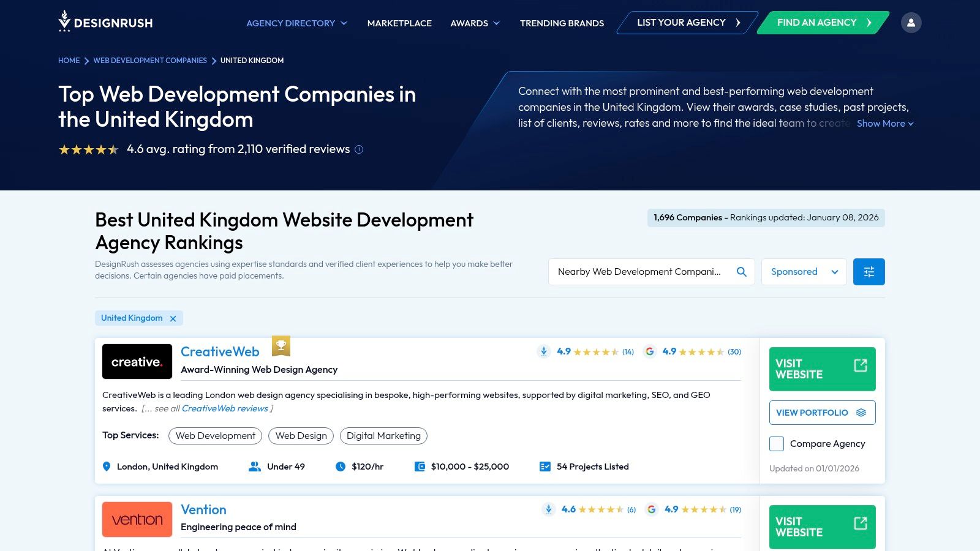Image resolution: width=980 pixels, height=551 pixels.
Task: Open CreativeWeb's trophy award badge
Action: coord(281,345)
